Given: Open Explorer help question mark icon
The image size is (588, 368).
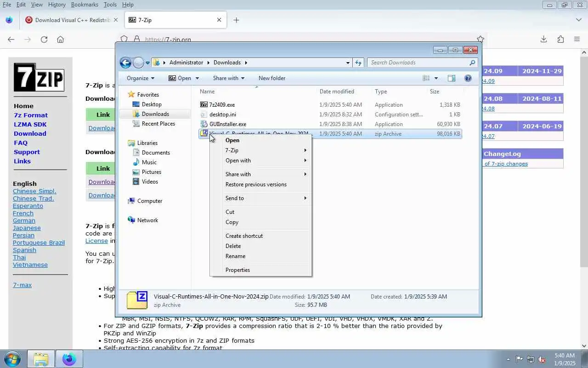Looking at the screenshot, I should (x=468, y=78).
